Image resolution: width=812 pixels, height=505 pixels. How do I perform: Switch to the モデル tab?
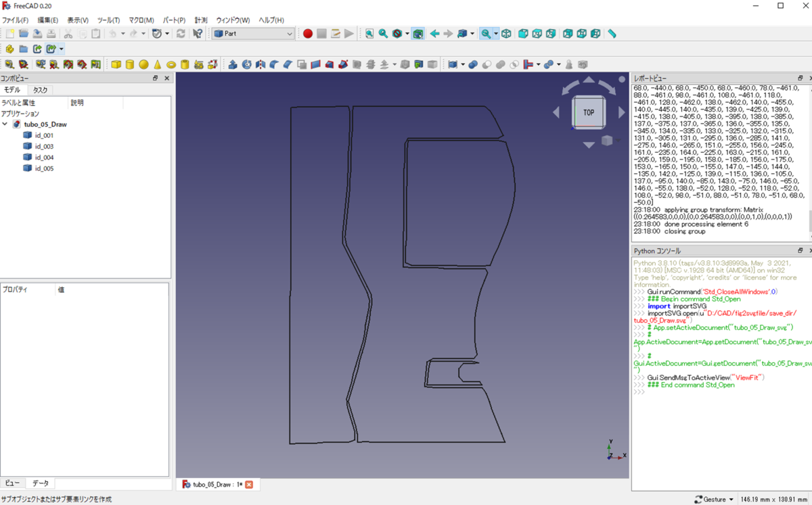[x=13, y=90]
